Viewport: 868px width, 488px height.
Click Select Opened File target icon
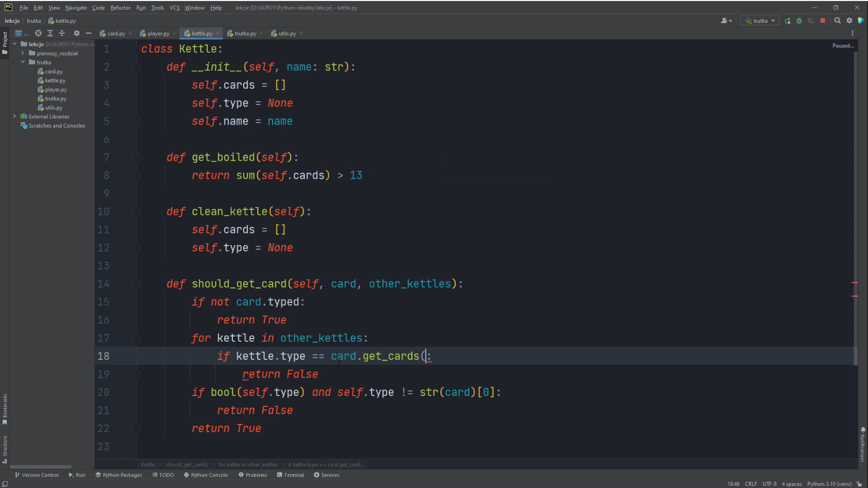click(38, 33)
